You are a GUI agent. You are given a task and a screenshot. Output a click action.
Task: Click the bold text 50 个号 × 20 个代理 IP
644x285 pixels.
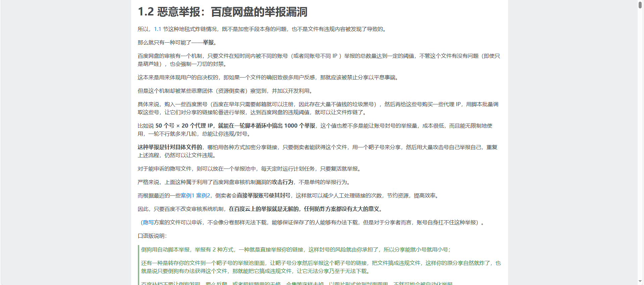(x=184, y=126)
